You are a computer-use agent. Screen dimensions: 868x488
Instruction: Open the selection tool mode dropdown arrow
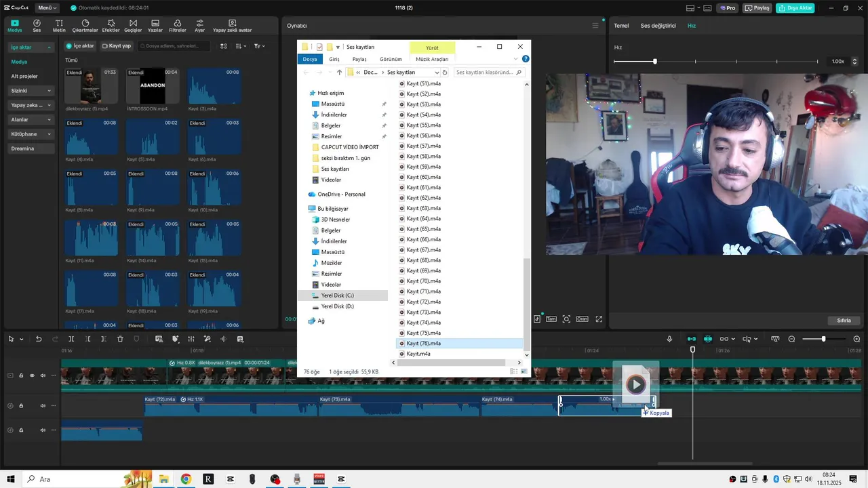click(22, 340)
